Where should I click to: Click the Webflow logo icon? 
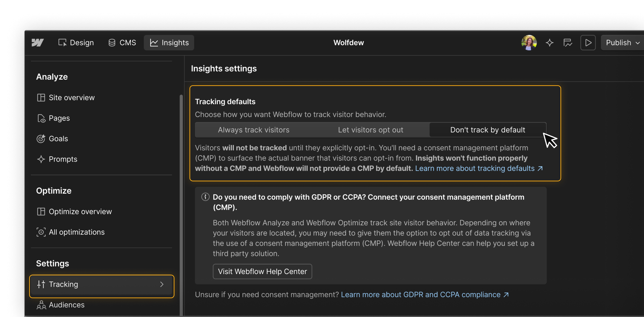coord(38,43)
